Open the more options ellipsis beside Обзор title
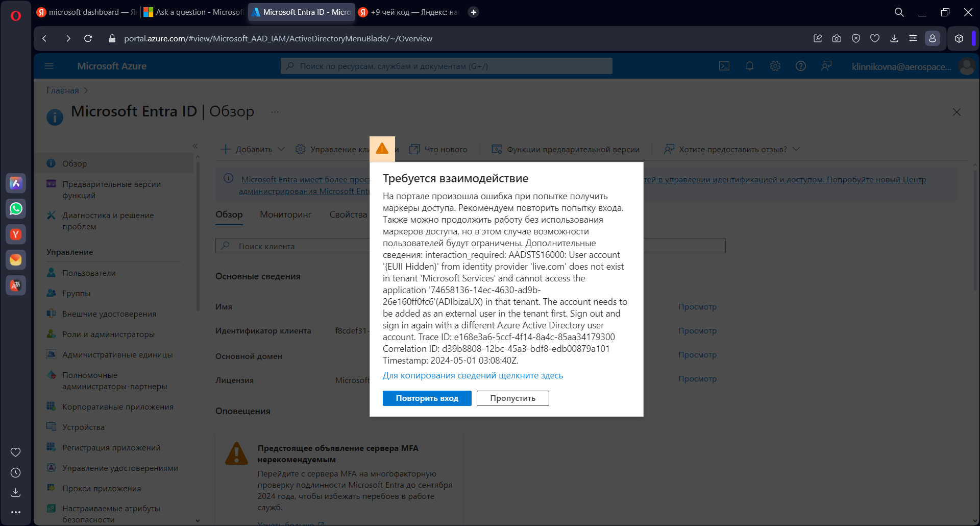Screen dimensions: 980x526 [275, 111]
